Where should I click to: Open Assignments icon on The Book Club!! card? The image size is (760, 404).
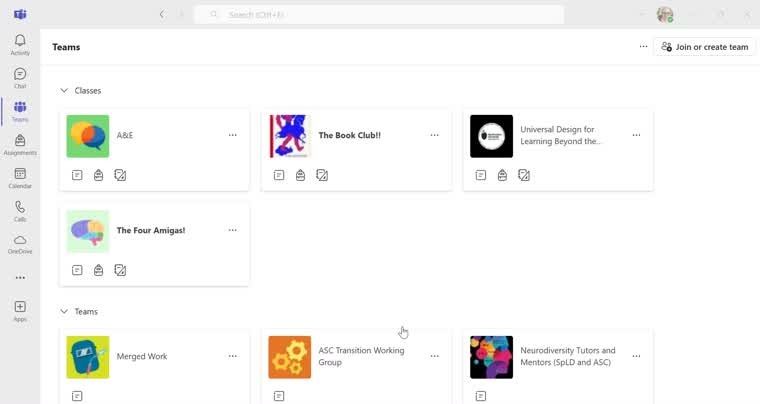tap(300, 175)
